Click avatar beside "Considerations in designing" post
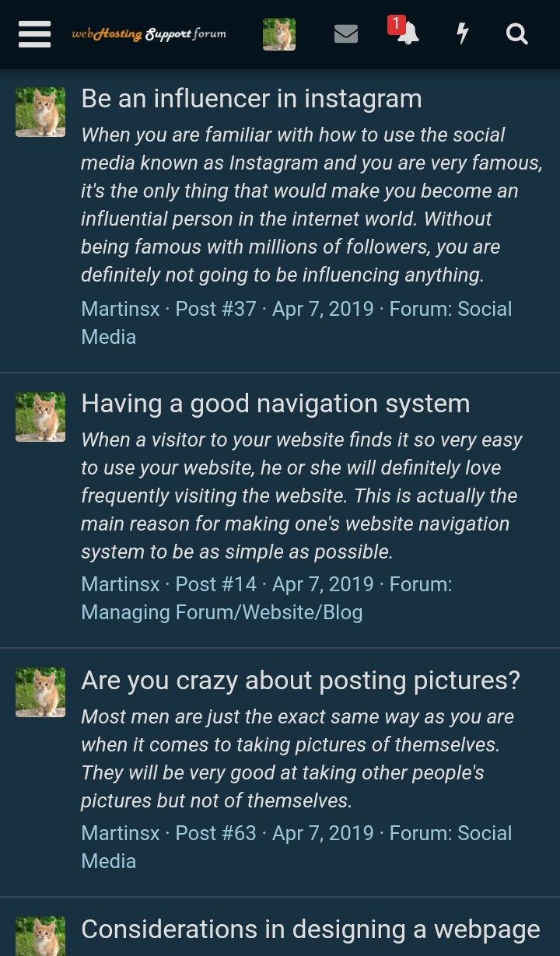The width and height of the screenshot is (560, 956). pos(40,936)
